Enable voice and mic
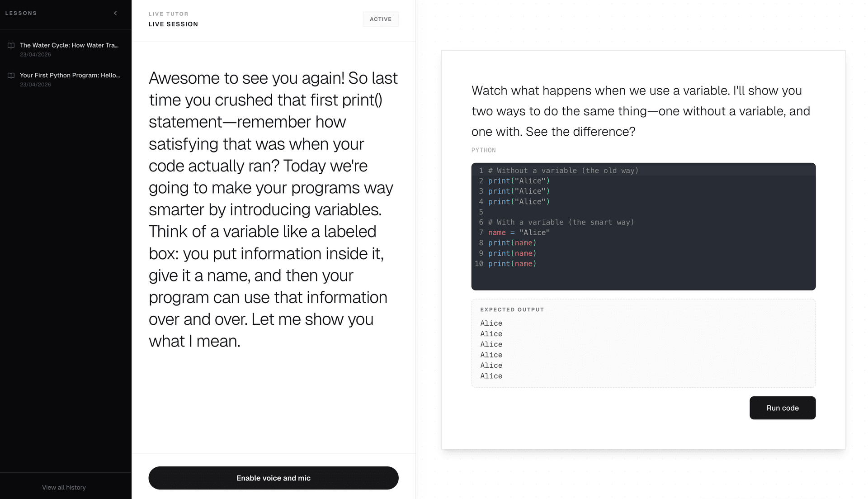This screenshot has height=499, width=868. point(273,478)
